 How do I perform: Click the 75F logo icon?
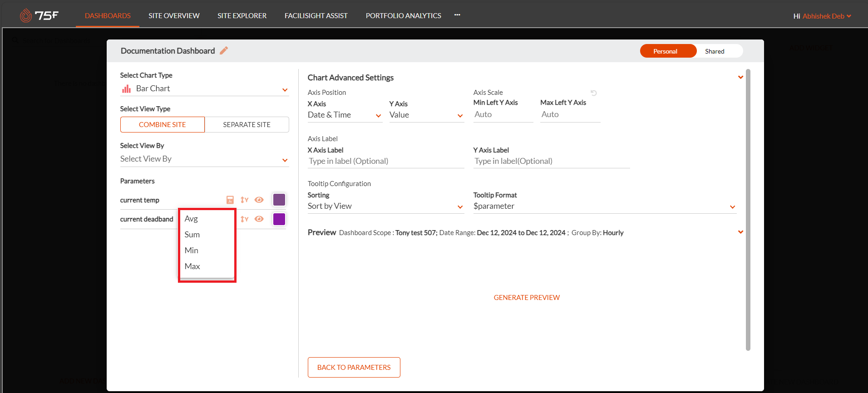(39, 15)
